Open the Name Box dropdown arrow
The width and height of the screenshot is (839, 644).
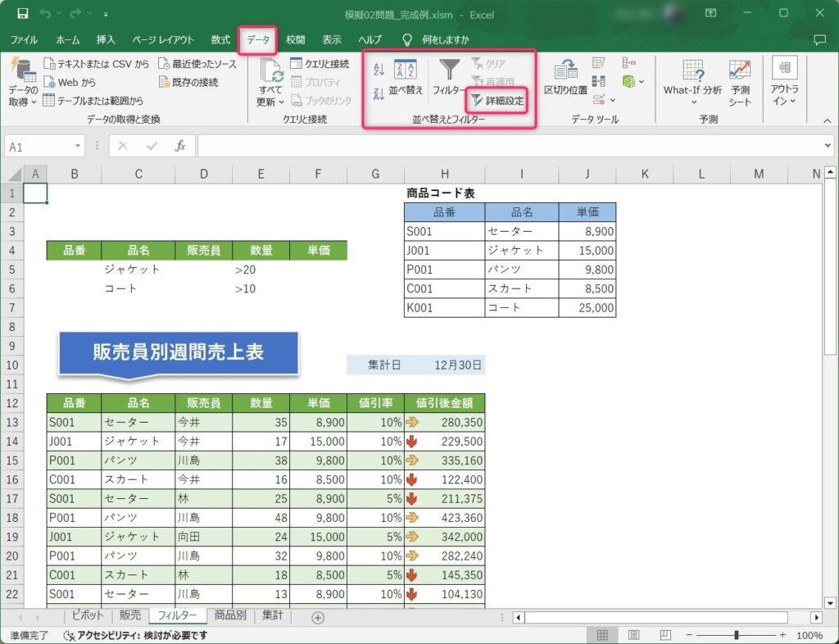coord(79,146)
